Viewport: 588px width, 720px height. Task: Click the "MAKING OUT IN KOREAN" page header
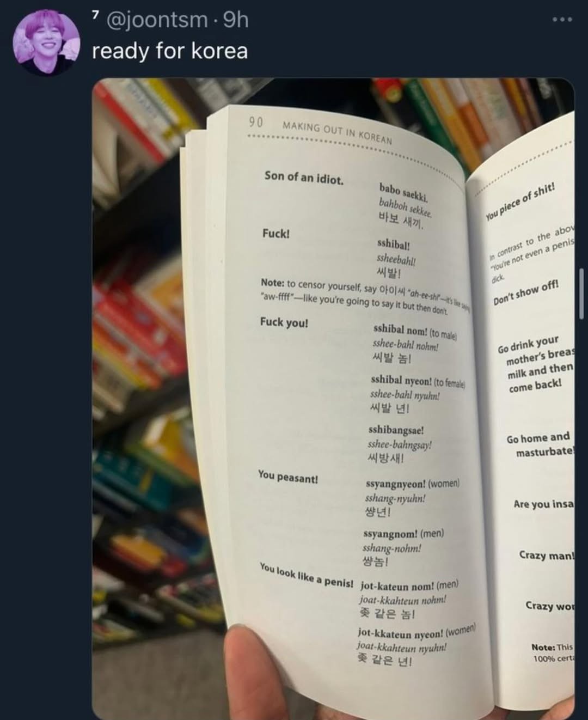click(x=337, y=132)
